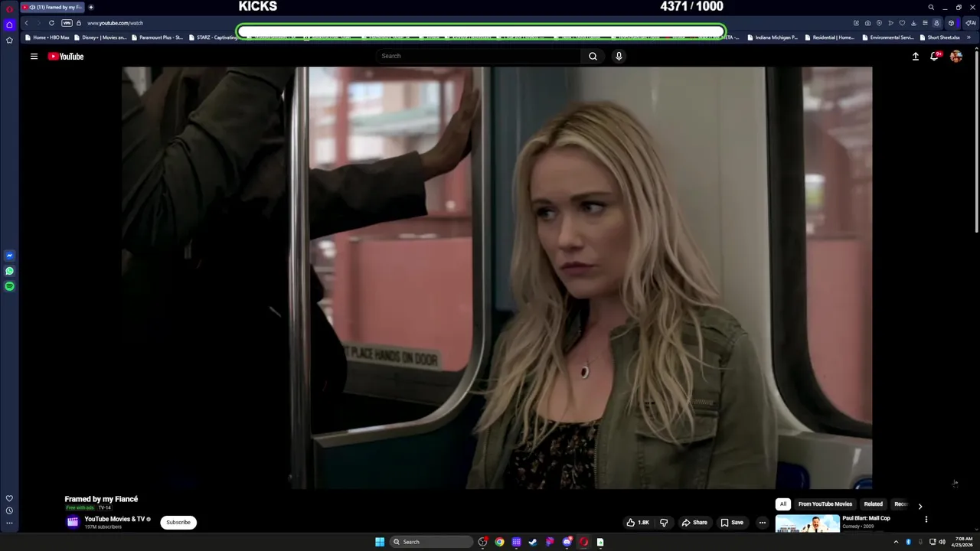The height and width of the screenshot is (551, 980).
Task: Open the toolbar heart icon
Action: 902,23
